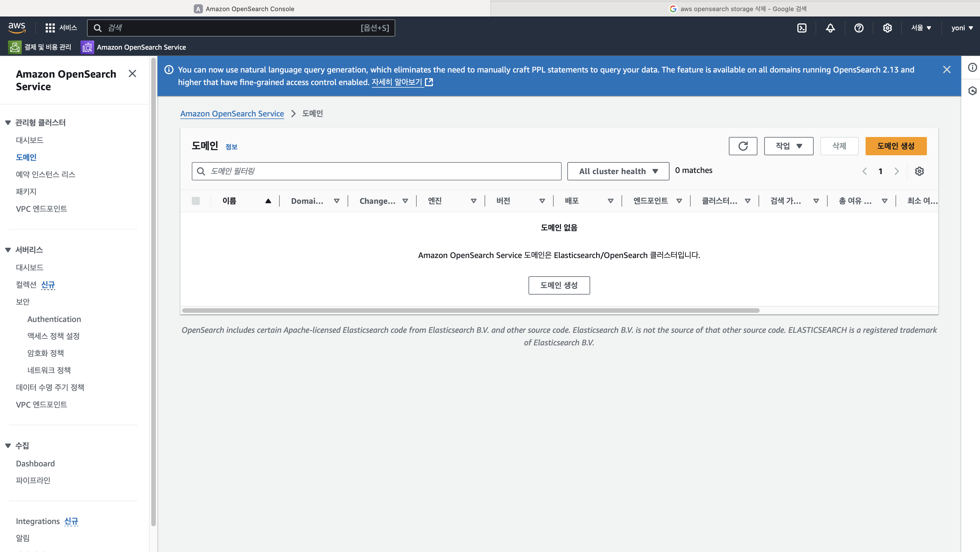Open the 자세히 알아보기 link in banner
This screenshot has height=552, width=980.
click(397, 82)
